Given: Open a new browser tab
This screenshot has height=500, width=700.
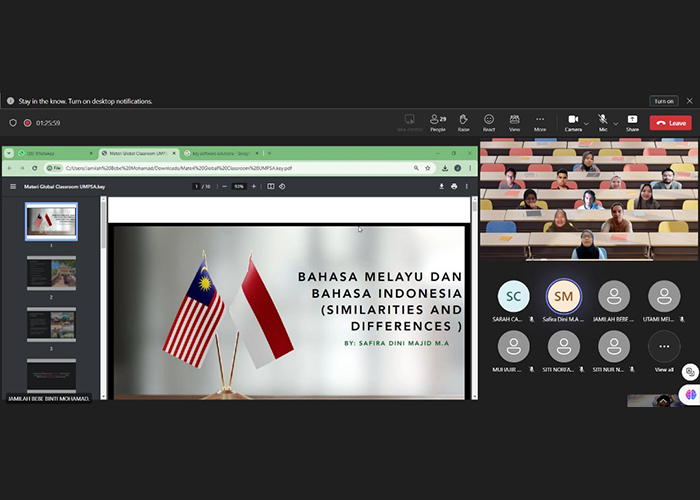Looking at the screenshot, I should 269,153.
